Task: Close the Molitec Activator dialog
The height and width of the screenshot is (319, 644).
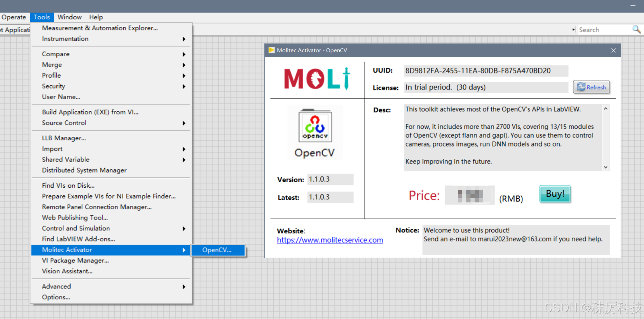Action: coord(613,50)
